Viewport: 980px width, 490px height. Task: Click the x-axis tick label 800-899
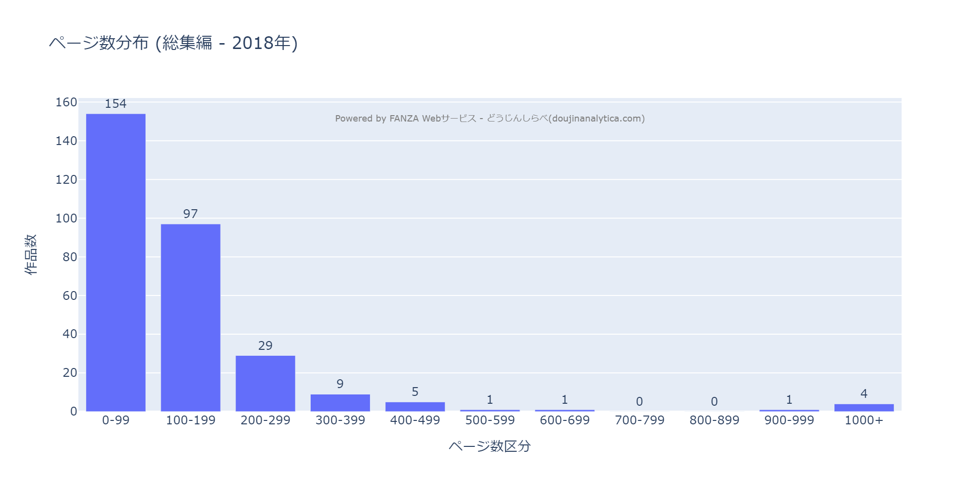(714, 420)
